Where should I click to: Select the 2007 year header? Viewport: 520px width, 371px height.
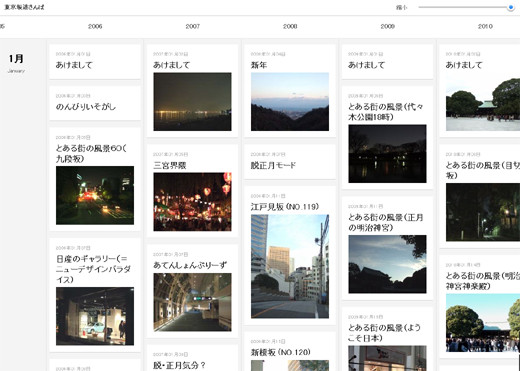click(193, 26)
